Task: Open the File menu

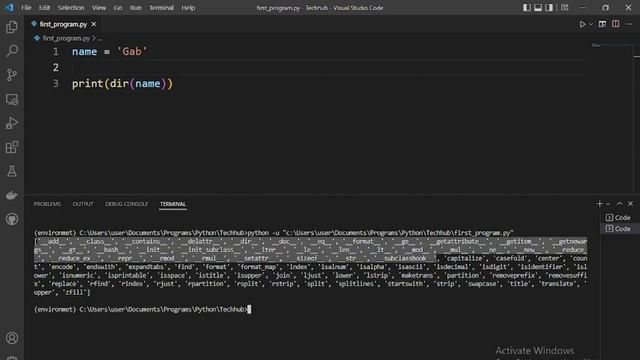Action: tap(26, 8)
